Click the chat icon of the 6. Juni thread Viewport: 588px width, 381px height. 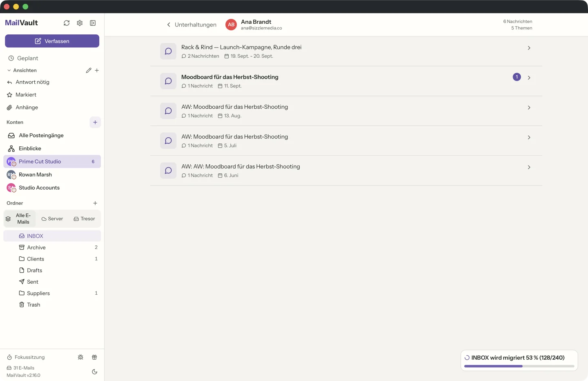click(168, 170)
